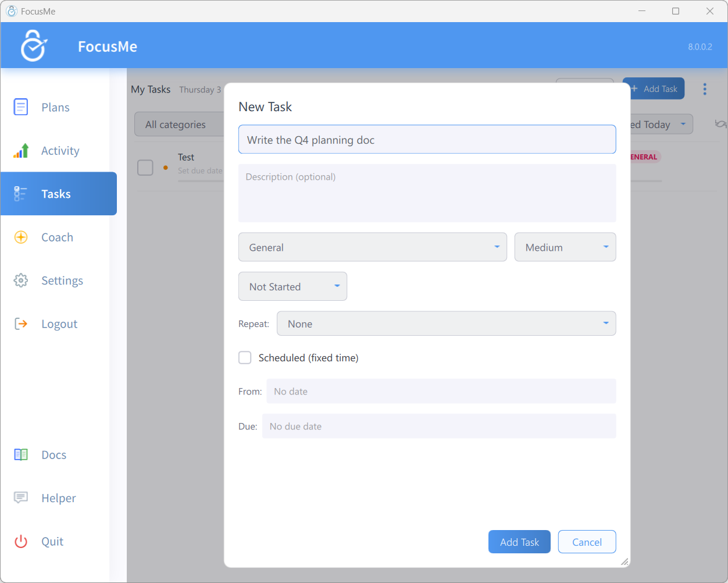Image resolution: width=728 pixels, height=583 pixels.
Task: Switch to the Tasks sidebar tab
Action: [59, 194]
